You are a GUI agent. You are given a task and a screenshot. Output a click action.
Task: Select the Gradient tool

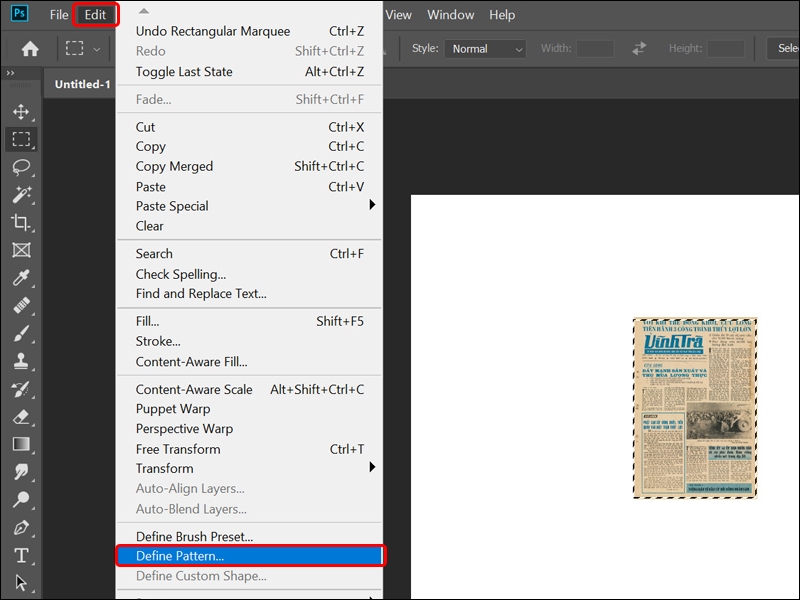21,444
